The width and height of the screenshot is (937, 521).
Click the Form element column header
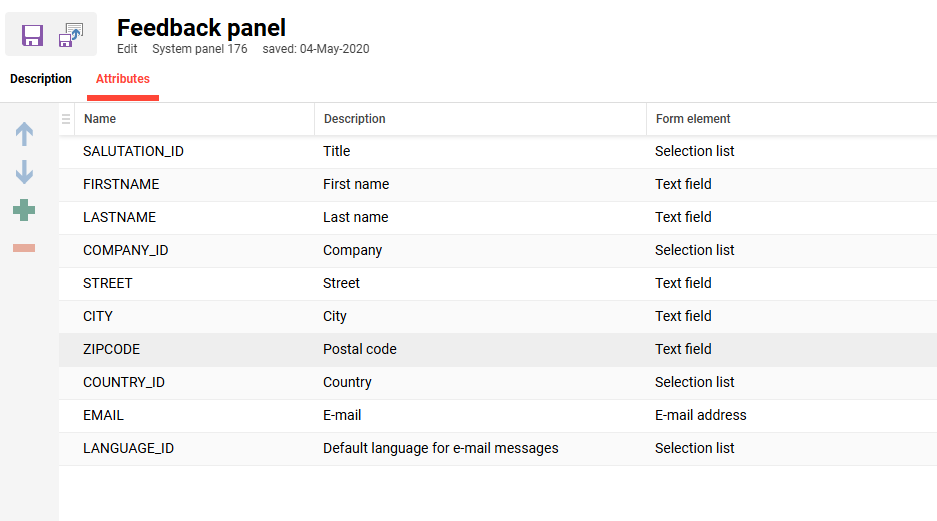click(693, 118)
